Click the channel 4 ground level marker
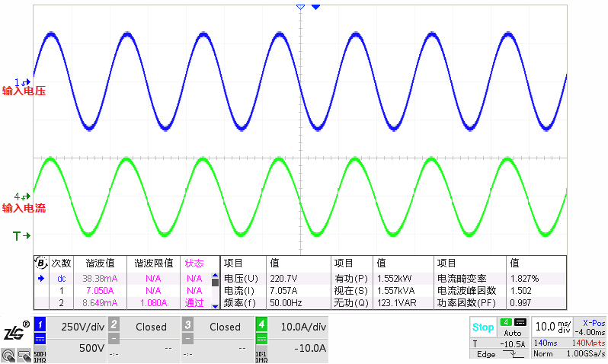 23,196
